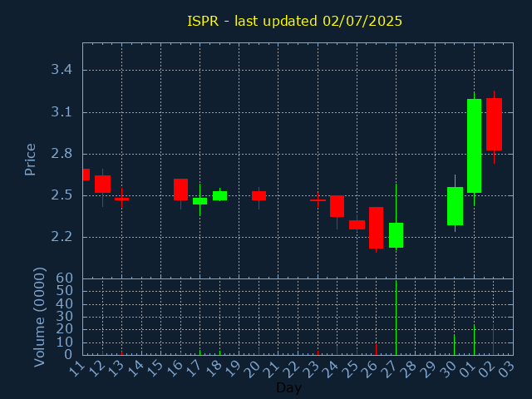The width and height of the screenshot is (532, 399).
Task: Select the green candlestick on day 17
Action: coord(199,201)
